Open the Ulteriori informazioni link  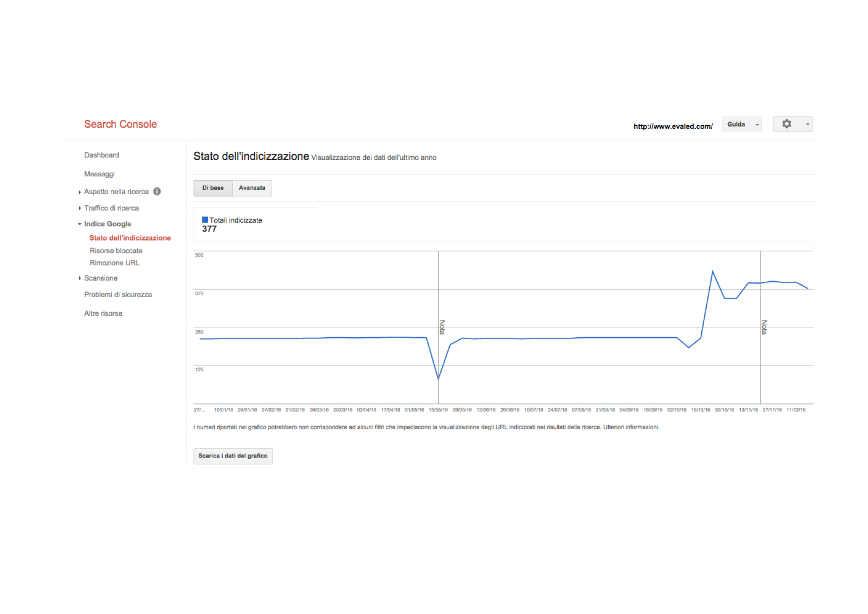click(631, 427)
